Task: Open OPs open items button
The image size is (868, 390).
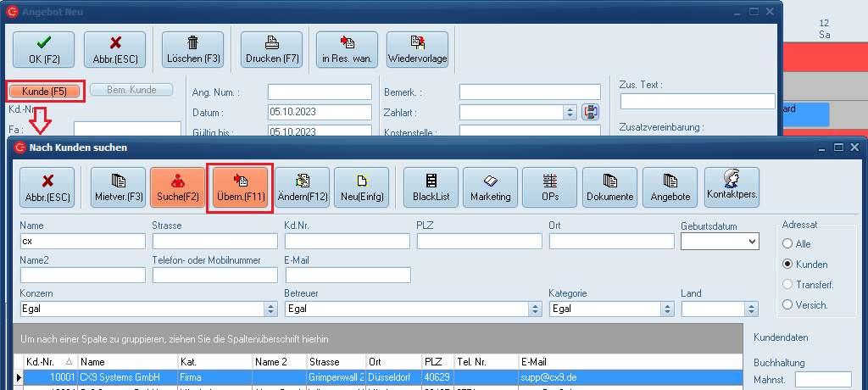Action: coord(550,187)
